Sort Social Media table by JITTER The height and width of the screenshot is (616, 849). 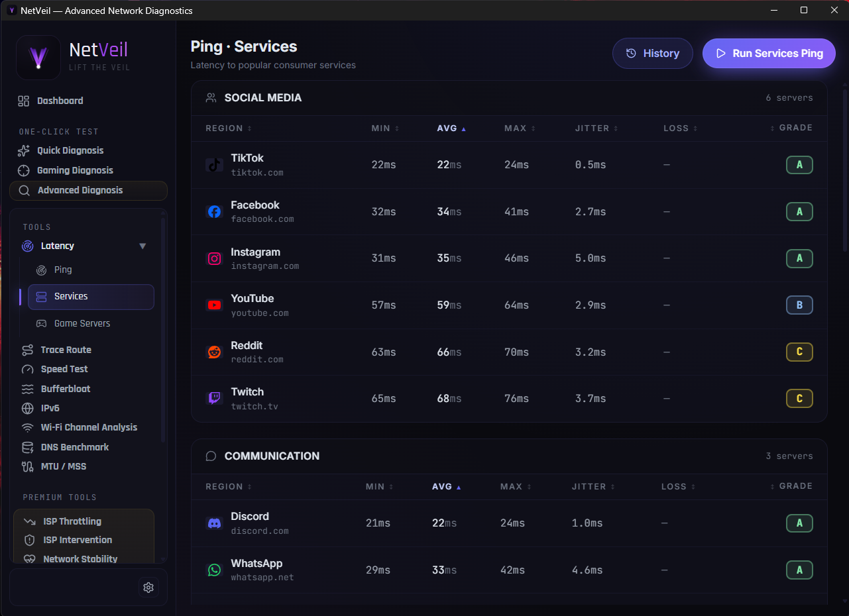pos(596,128)
